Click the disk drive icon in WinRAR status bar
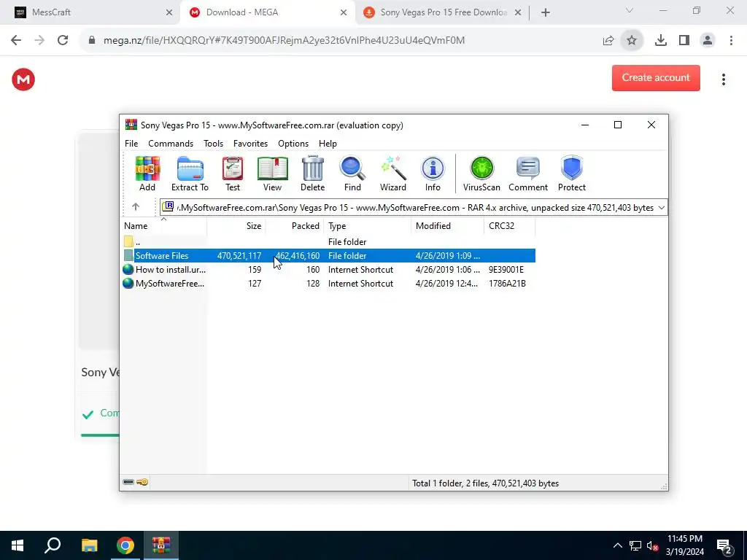 click(x=128, y=483)
